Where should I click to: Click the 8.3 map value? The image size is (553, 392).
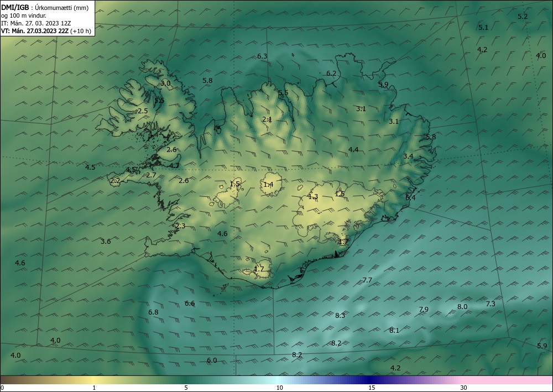[340, 315]
